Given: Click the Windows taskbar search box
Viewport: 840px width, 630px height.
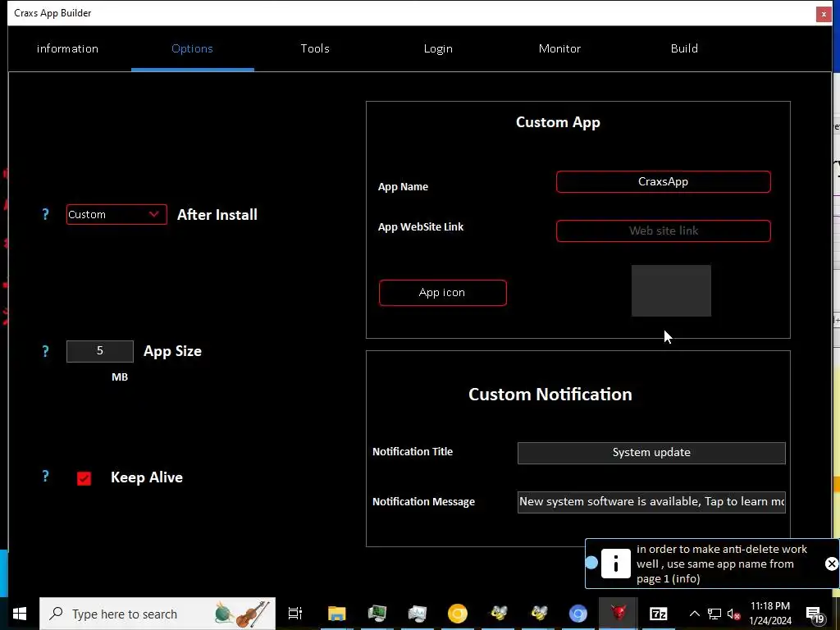Looking at the screenshot, I should tap(157, 614).
